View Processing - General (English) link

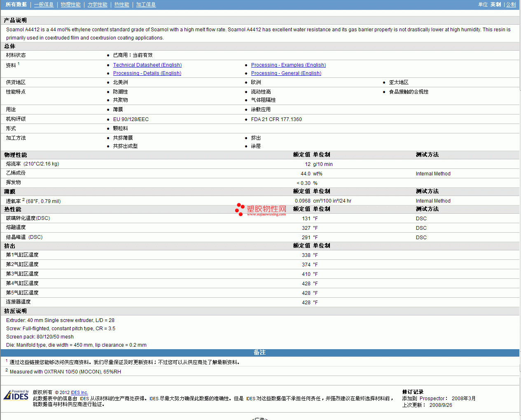[286, 73]
